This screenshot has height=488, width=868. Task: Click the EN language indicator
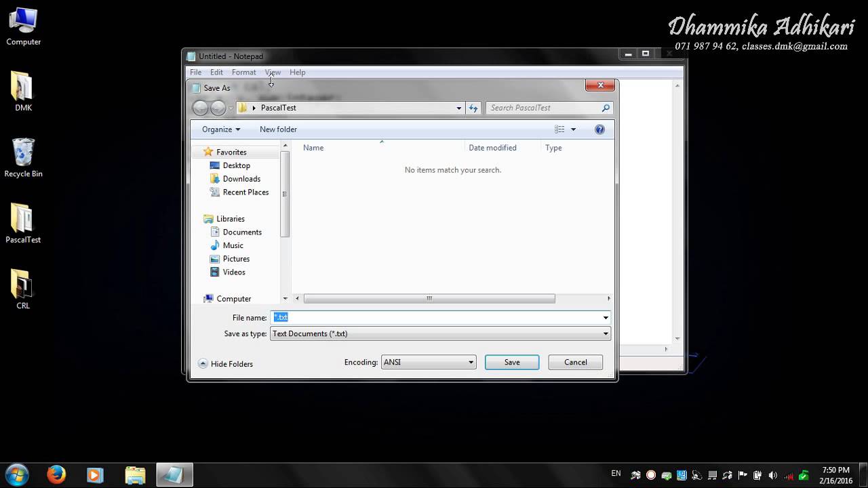(x=616, y=474)
